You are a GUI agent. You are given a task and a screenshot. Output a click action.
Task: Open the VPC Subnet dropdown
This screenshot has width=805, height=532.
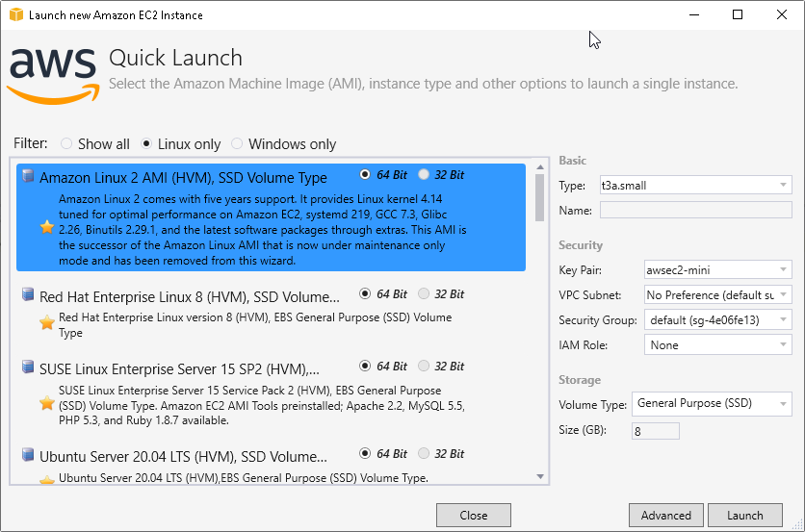coord(718,295)
